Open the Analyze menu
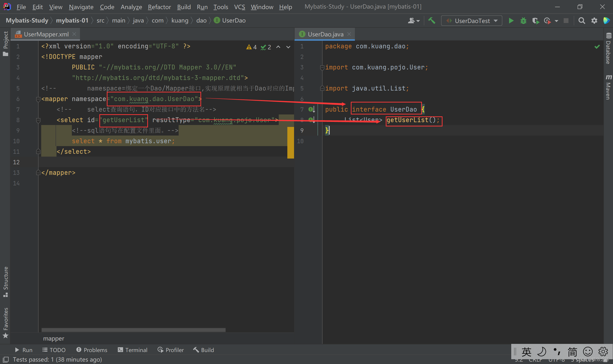Image resolution: width=613 pixels, height=364 pixels. coord(131,7)
